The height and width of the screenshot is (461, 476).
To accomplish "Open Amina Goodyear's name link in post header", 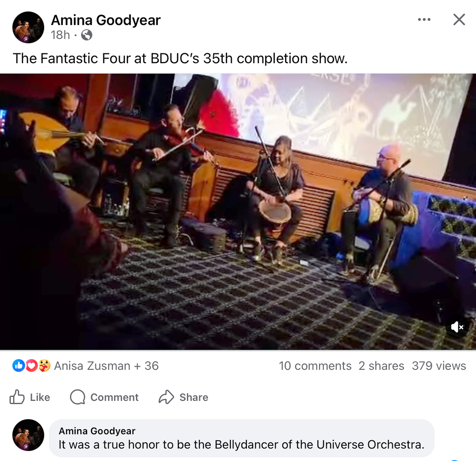I will 106,20.
